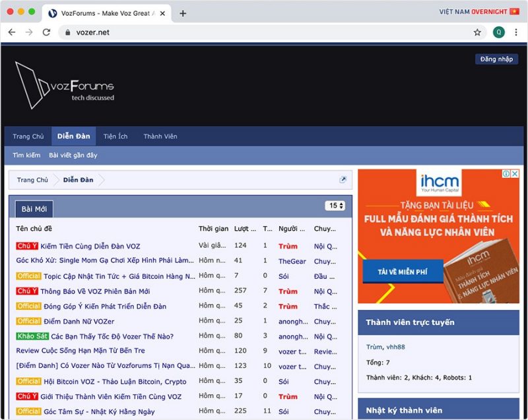Open Các Bạn Thấy Tốc Độ Vozer thread
528x420 pixels.
[x=112, y=336]
